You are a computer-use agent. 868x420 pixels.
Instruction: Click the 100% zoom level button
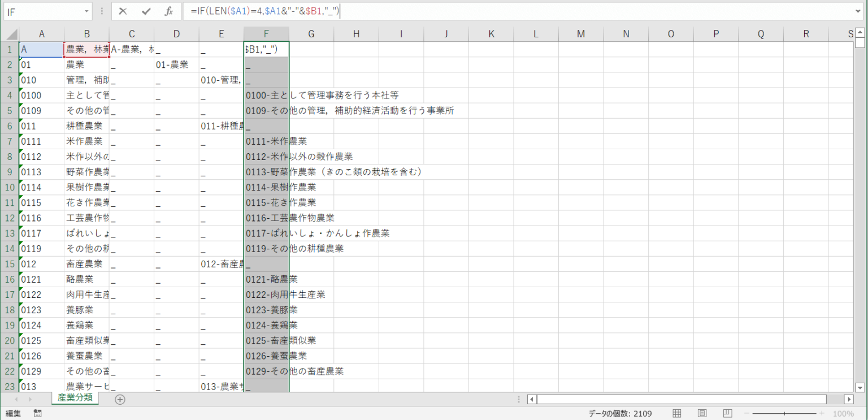click(843, 414)
